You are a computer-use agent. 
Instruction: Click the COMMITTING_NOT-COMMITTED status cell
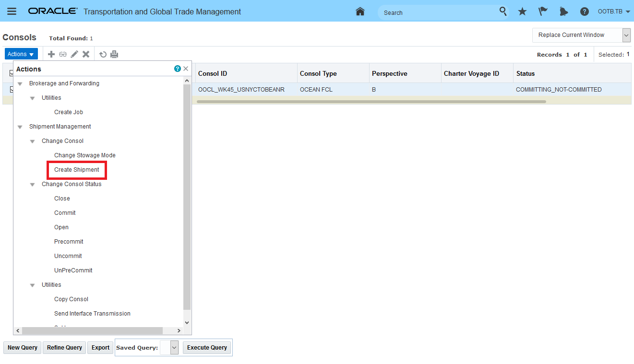click(x=559, y=90)
